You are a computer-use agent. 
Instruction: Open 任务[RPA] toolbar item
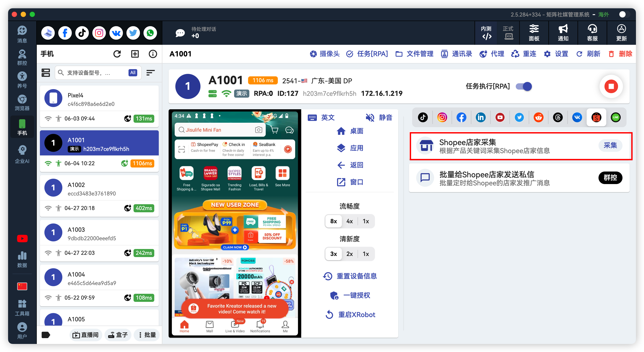(367, 54)
